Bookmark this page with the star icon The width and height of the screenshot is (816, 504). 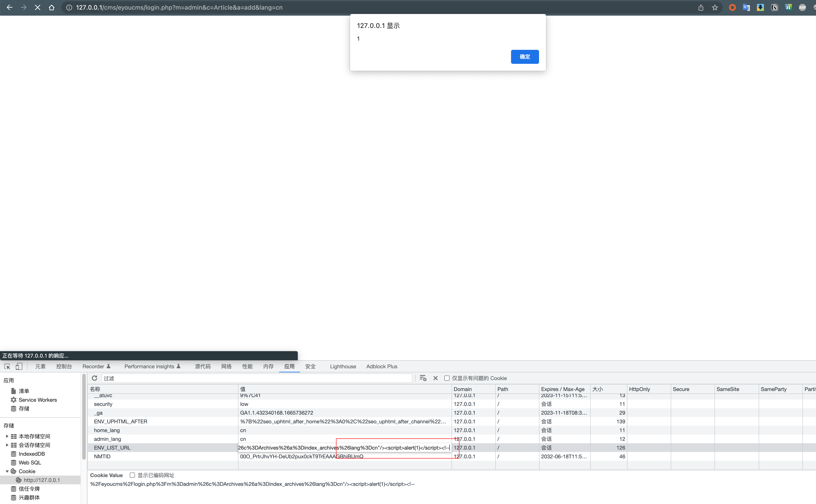coord(714,7)
